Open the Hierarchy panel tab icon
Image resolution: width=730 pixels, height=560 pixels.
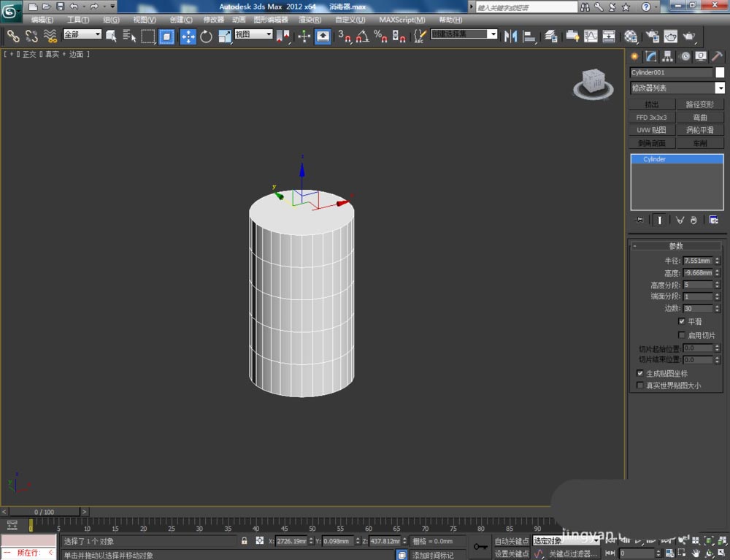(667, 56)
